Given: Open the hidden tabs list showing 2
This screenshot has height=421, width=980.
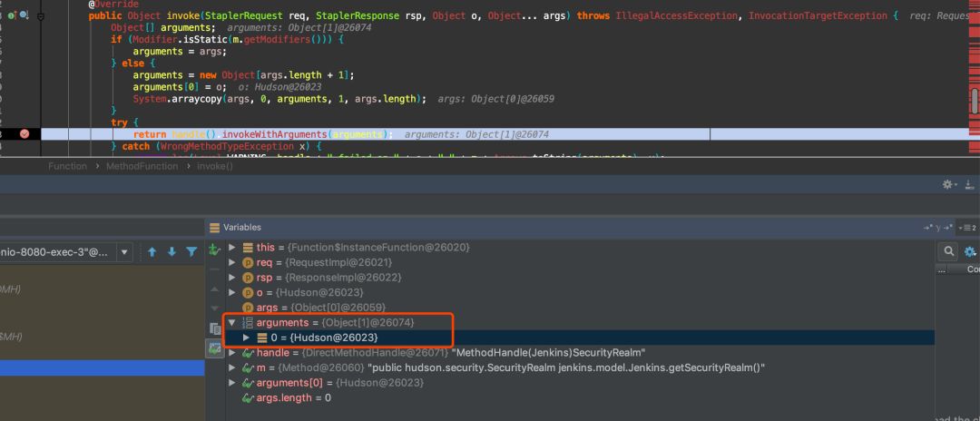Looking at the screenshot, I should click(x=967, y=228).
